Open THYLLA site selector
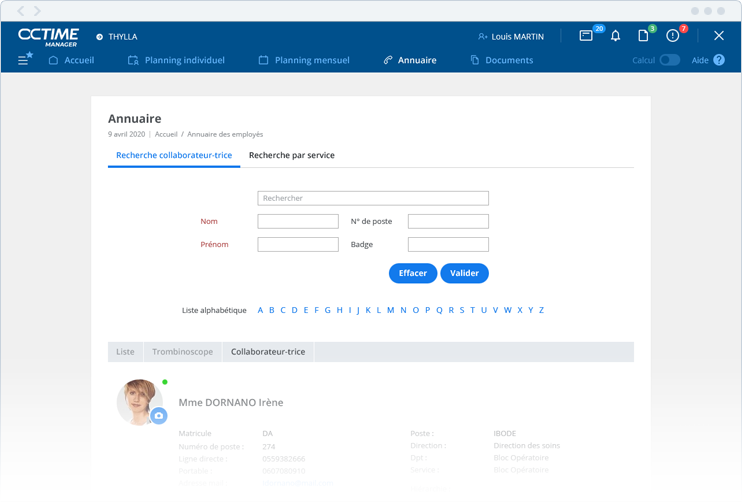 [116, 37]
